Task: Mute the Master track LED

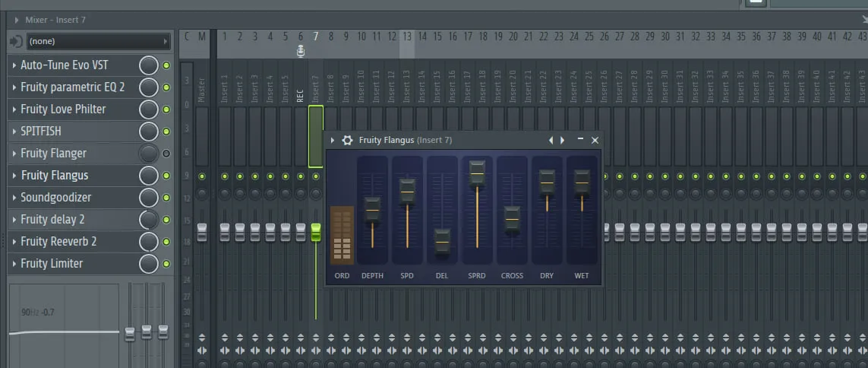Action: tap(201, 176)
